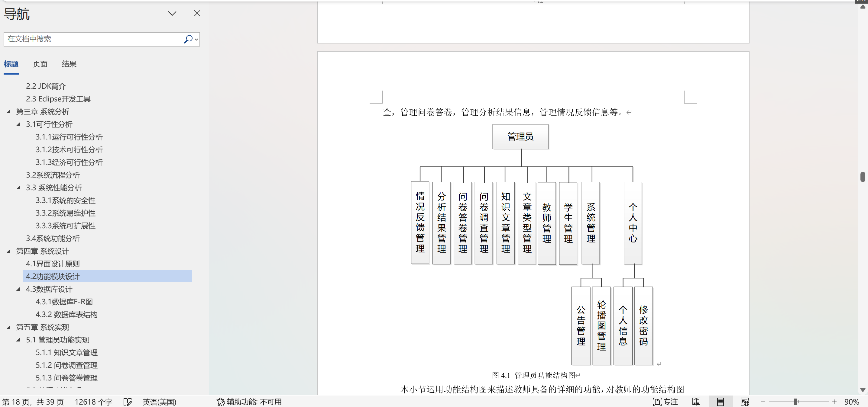Click the vertical scrollbar thumb
The height and width of the screenshot is (407, 868).
point(863,177)
